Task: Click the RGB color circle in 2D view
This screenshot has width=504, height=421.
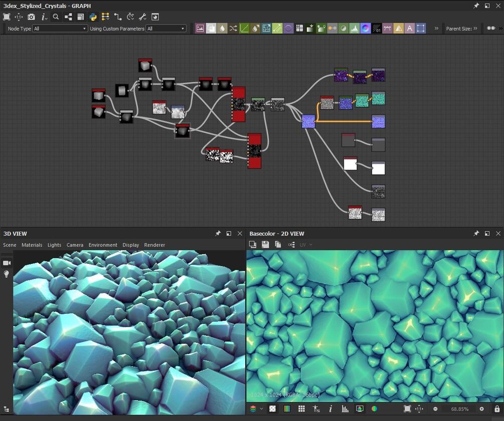Action: point(374,409)
